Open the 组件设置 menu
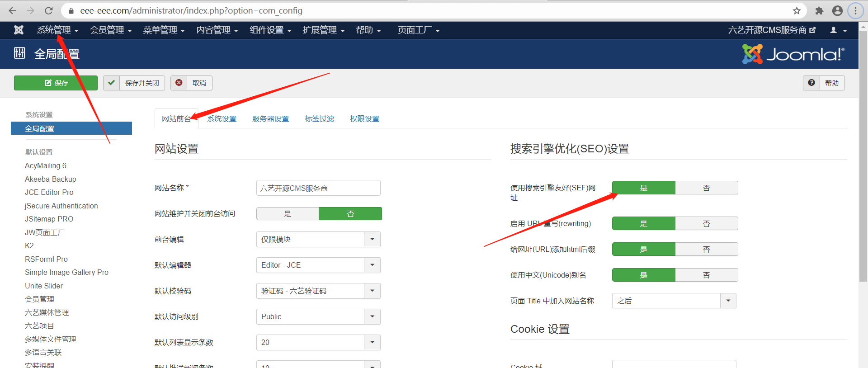 [x=270, y=30]
